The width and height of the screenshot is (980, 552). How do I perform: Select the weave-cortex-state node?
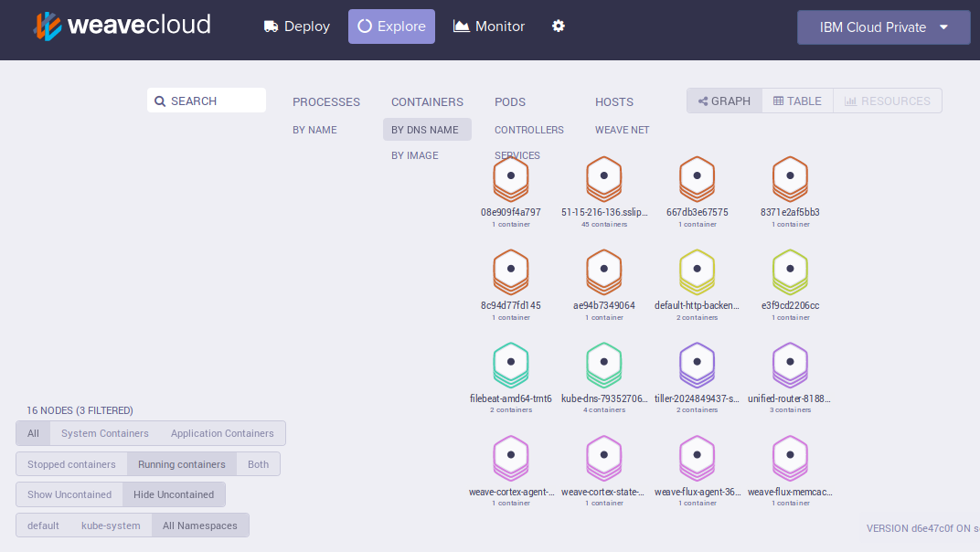[x=603, y=458]
